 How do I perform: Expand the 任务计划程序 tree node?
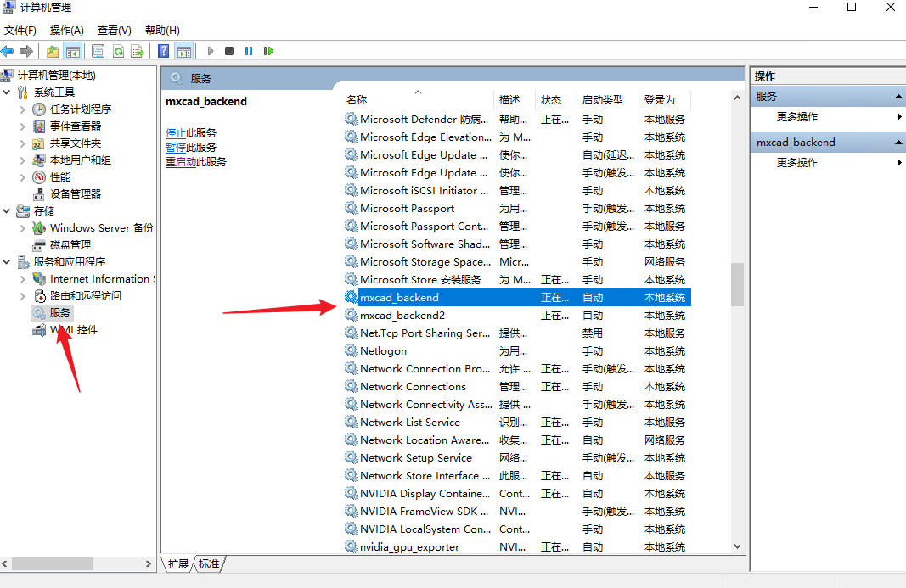click(x=23, y=109)
